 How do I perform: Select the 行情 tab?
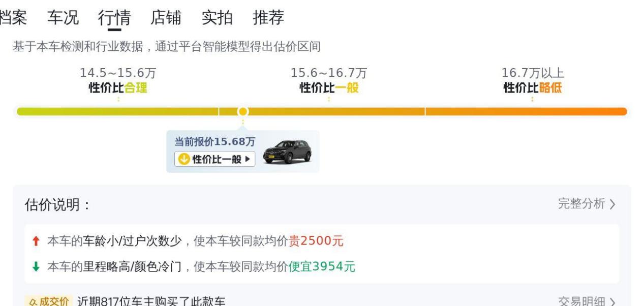pos(114,18)
